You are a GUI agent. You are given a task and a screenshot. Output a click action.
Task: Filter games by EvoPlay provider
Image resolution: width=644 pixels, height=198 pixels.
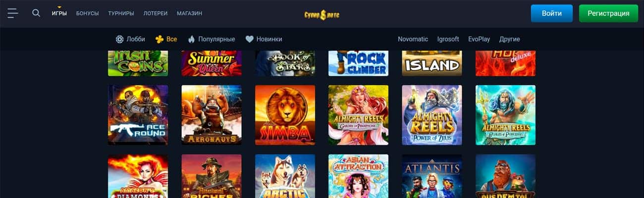click(479, 39)
